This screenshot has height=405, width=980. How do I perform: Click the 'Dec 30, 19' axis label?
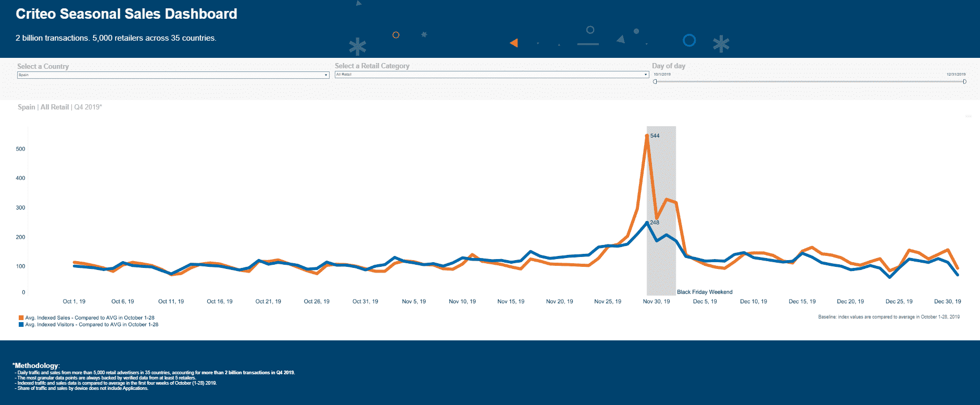[x=948, y=301]
